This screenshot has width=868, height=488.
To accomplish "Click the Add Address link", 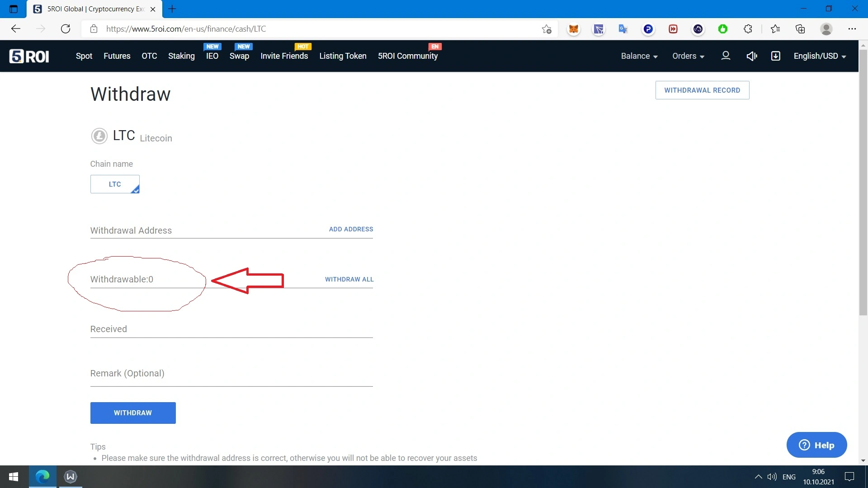I will click(x=351, y=230).
